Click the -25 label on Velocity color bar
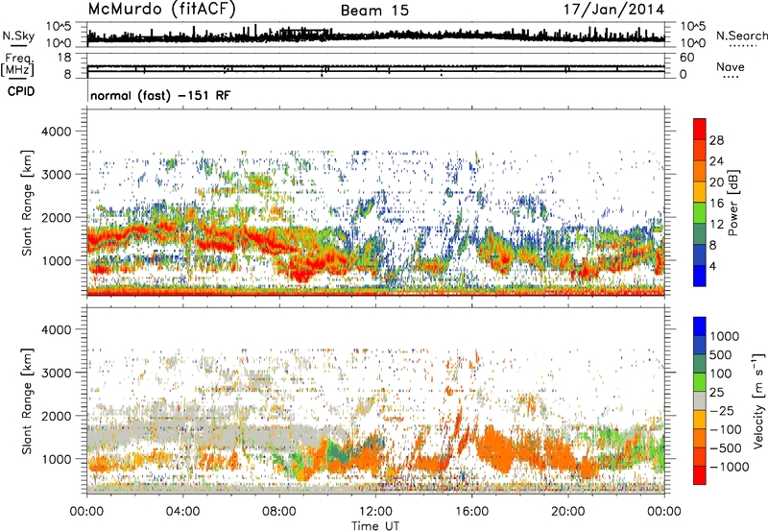The width and height of the screenshot is (768, 532). (724, 411)
